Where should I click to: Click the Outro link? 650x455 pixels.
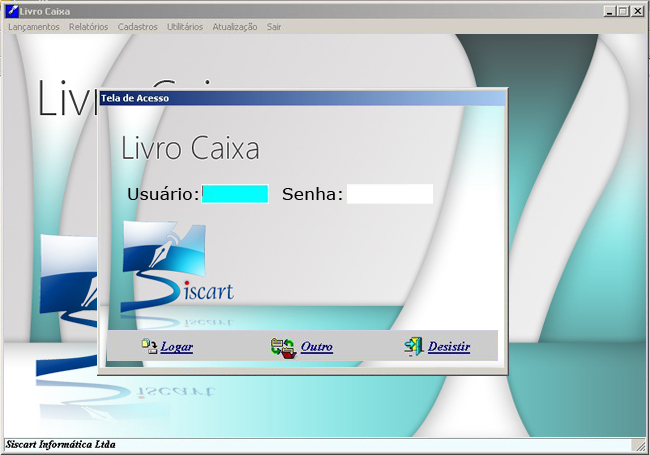pos(317,346)
